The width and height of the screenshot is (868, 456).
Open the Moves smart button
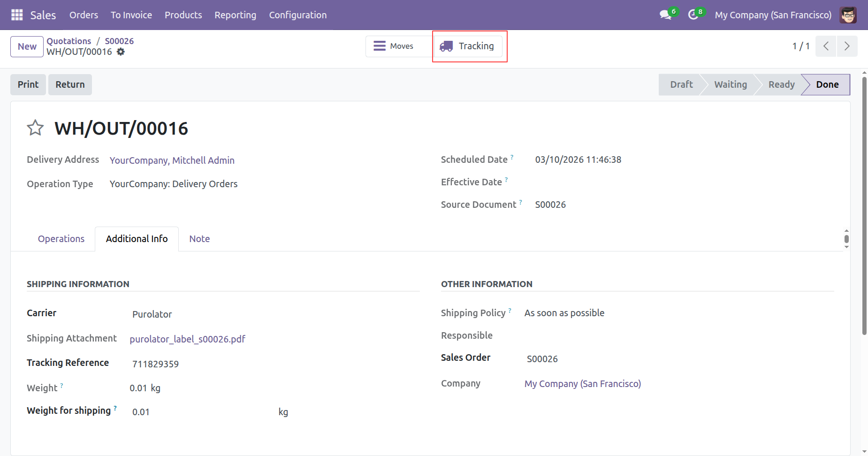(394, 46)
